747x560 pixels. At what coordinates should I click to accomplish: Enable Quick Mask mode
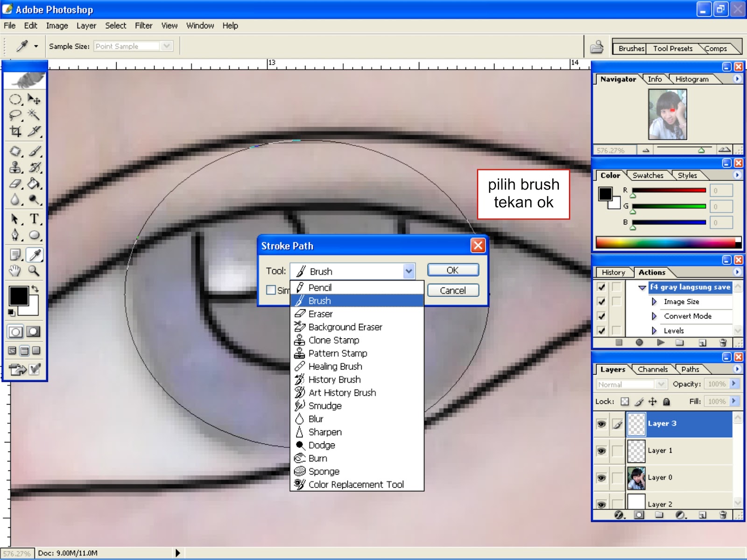tap(33, 332)
